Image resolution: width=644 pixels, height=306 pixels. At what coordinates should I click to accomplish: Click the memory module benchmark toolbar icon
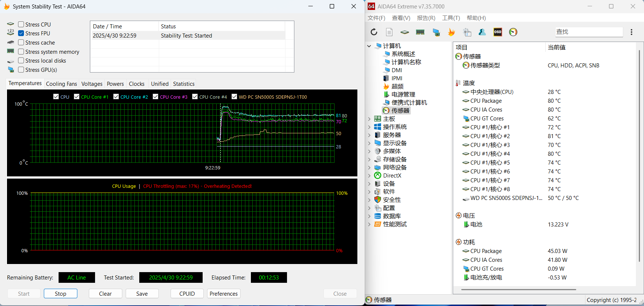click(x=420, y=32)
